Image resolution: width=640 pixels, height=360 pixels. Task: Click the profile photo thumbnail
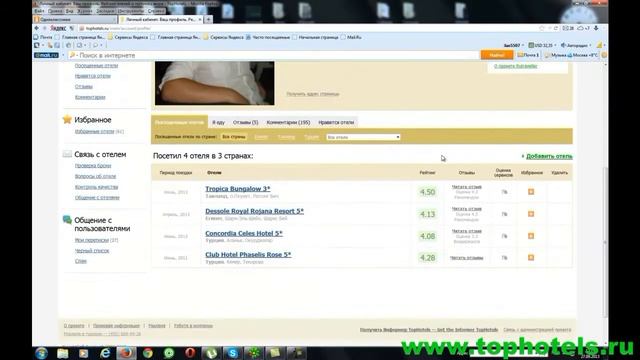pos(215,83)
